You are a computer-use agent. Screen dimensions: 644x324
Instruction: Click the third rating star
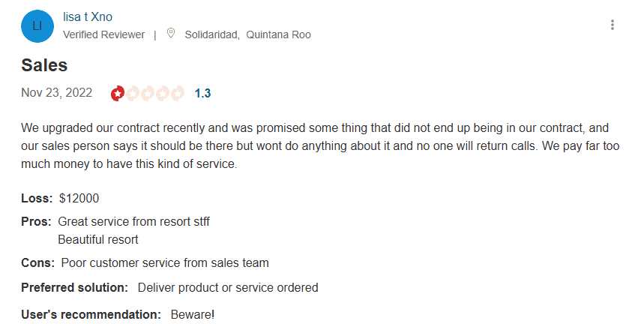click(x=148, y=94)
